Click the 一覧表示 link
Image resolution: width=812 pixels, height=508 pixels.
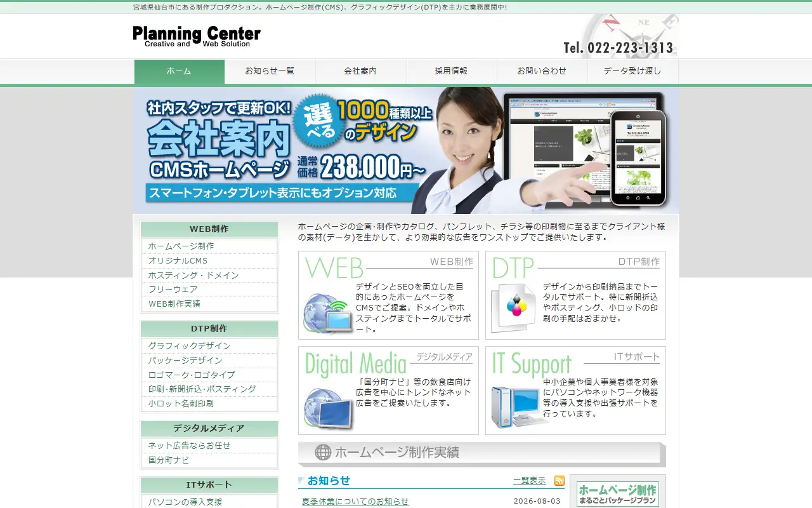(530, 481)
